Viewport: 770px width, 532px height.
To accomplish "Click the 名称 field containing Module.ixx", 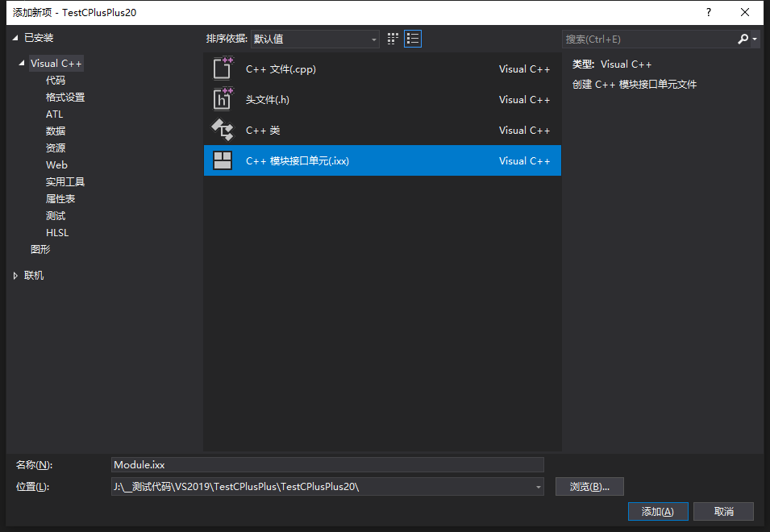I will (x=327, y=465).
